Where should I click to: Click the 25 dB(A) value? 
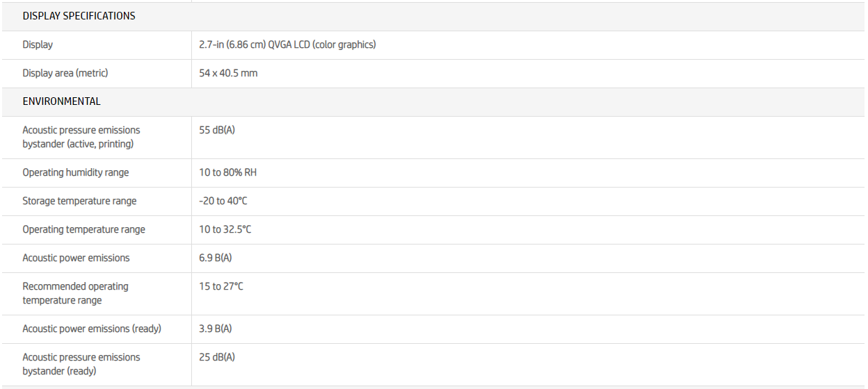[x=217, y=357]
